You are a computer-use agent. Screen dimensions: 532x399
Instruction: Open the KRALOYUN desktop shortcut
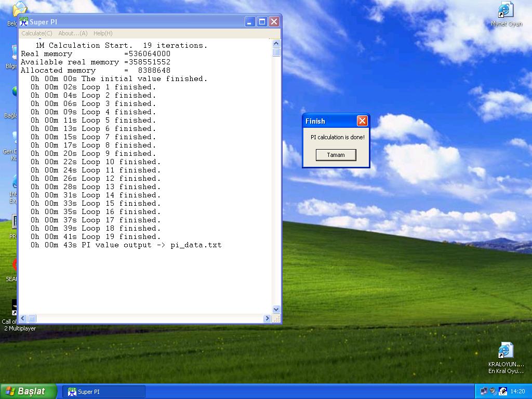[x=506, y=358]
